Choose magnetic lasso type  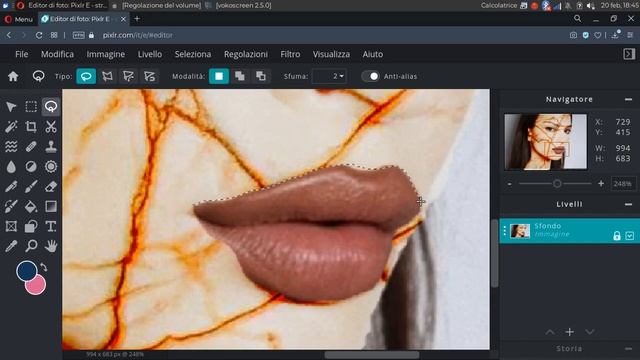click(x=149, y=76)
